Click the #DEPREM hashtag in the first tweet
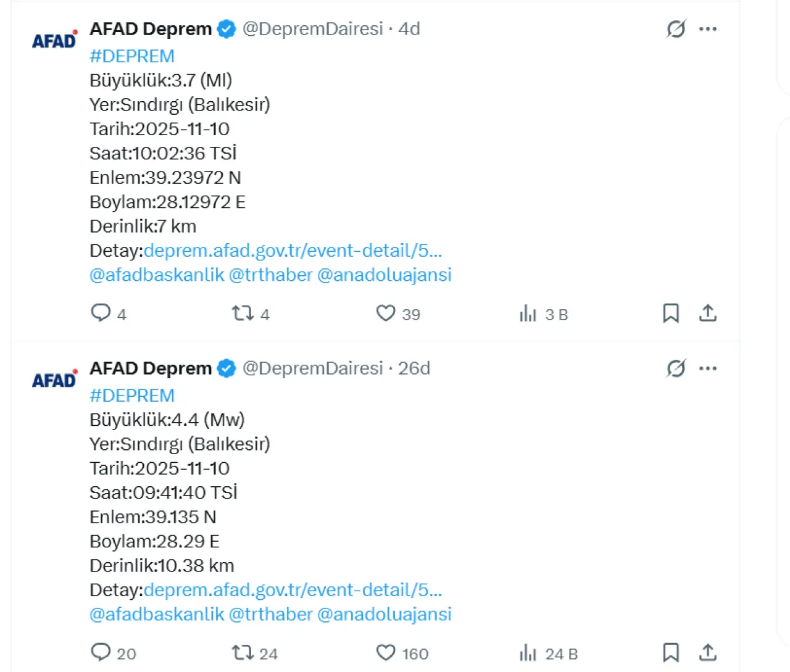The image size is (790, 672). pos(132,56)
